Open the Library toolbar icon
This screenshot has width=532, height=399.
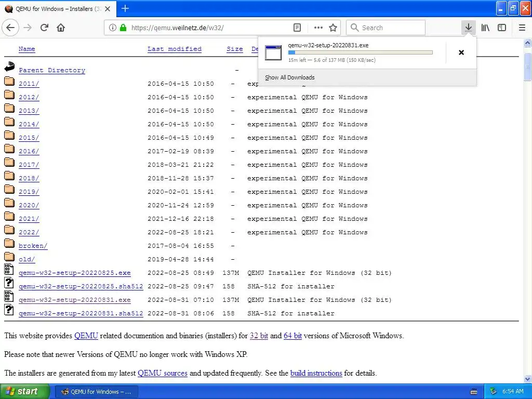[x=485, y=28]
